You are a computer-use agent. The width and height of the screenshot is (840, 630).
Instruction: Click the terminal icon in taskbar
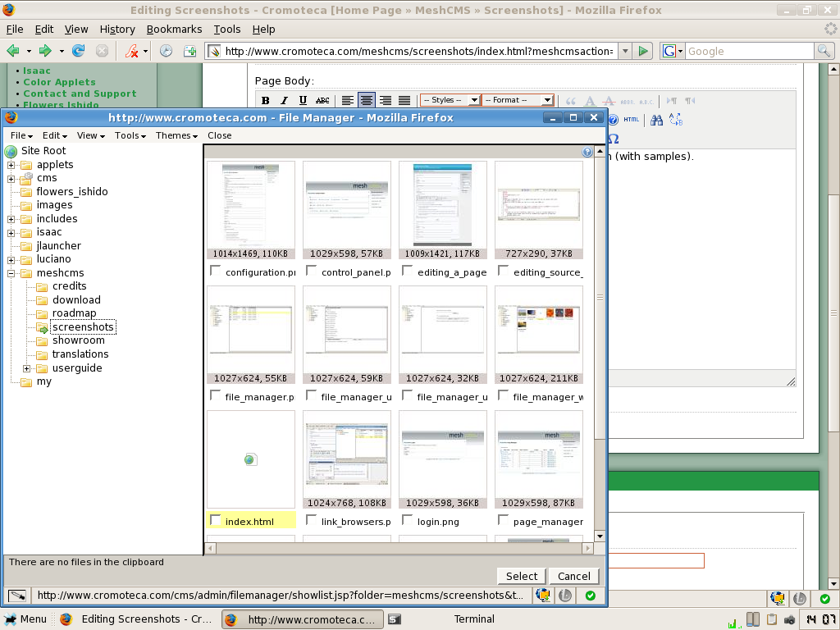click(395, 619)
